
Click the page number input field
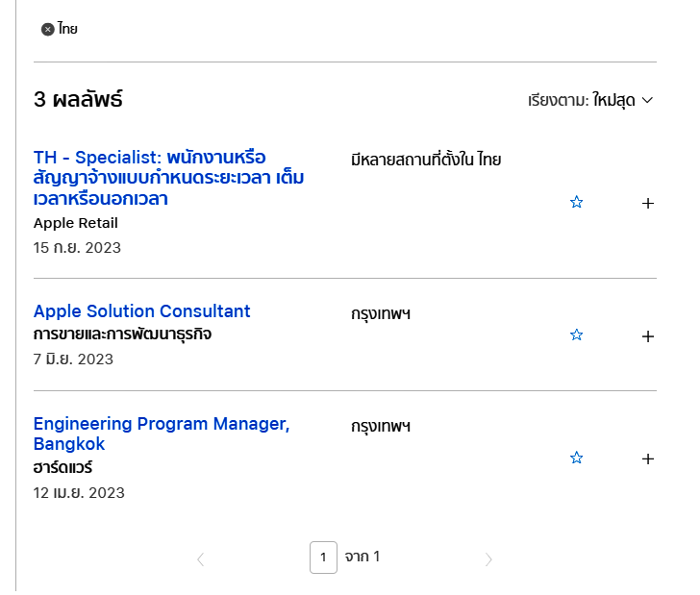coord(323,558)
